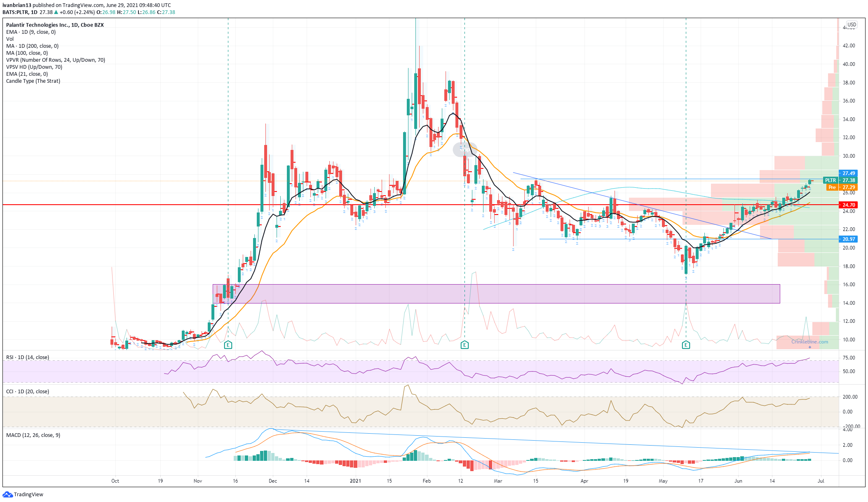Select the Candle Type (The Strat) legend
Image resolution: width=868 pixels, height=502 pixels.
point(33,81)
